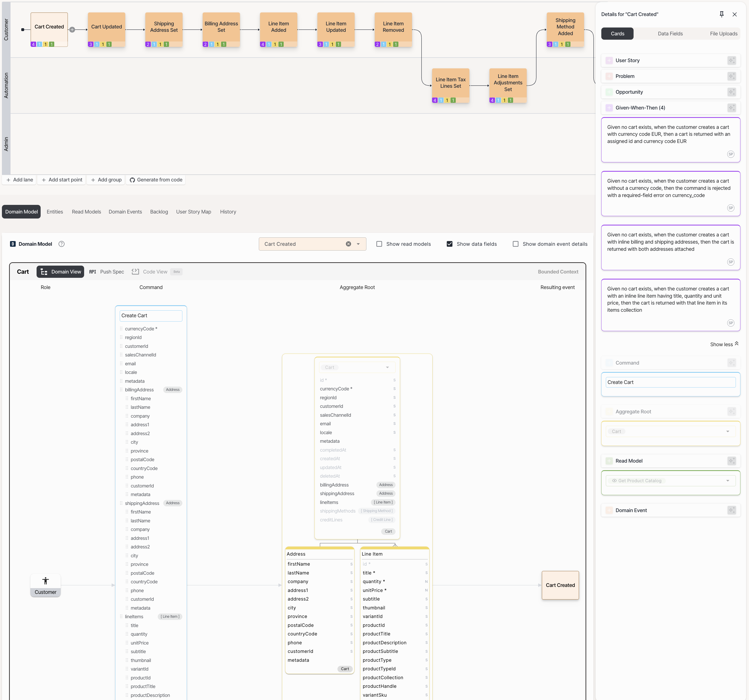
Task: Uncheck Show data fields checkbox
Action: (450, 244)
